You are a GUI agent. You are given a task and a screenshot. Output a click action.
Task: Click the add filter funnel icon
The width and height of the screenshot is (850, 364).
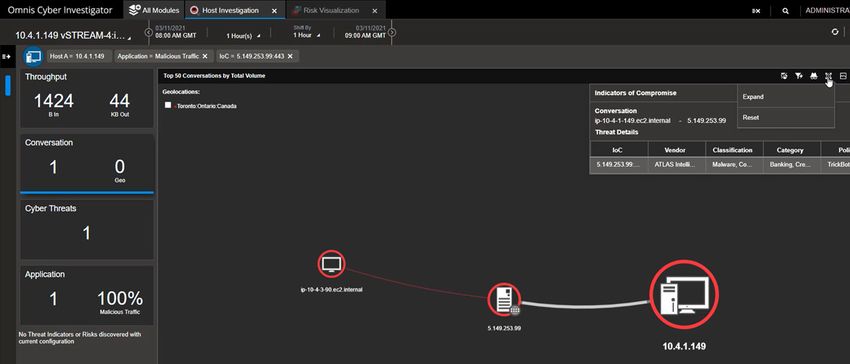[x=799, y=76]
